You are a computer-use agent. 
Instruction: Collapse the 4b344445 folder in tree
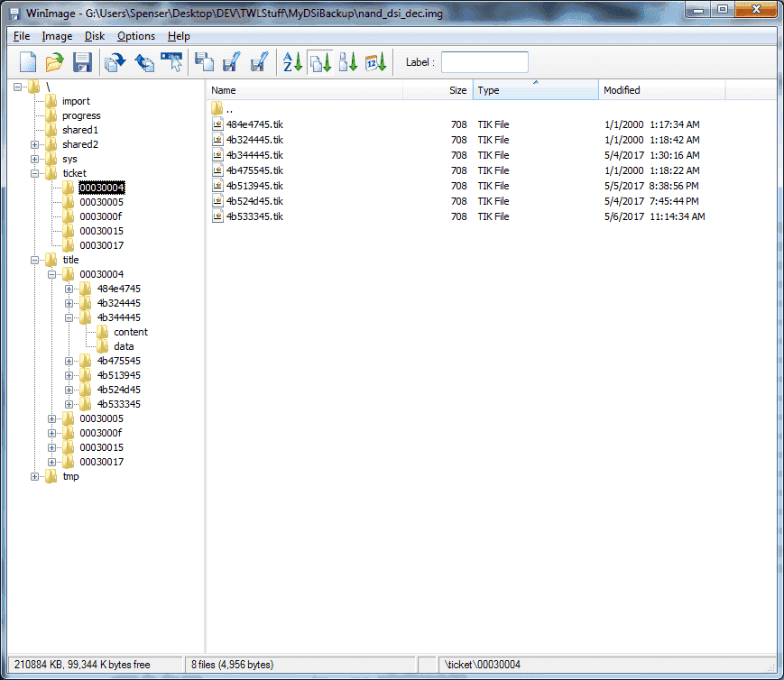tap(69, 317)
